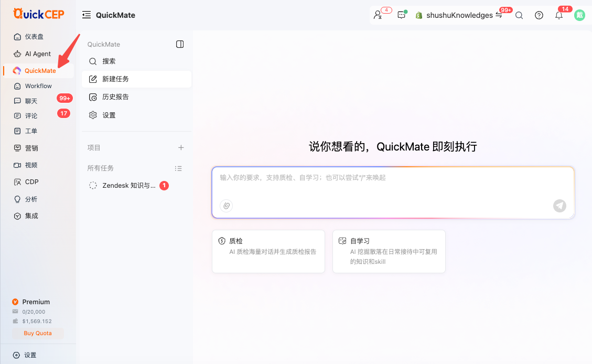Switch store via shushuKnowledges selector
Image resolution: width=592 pixels, height=364 pixels.
click(459, 15)
